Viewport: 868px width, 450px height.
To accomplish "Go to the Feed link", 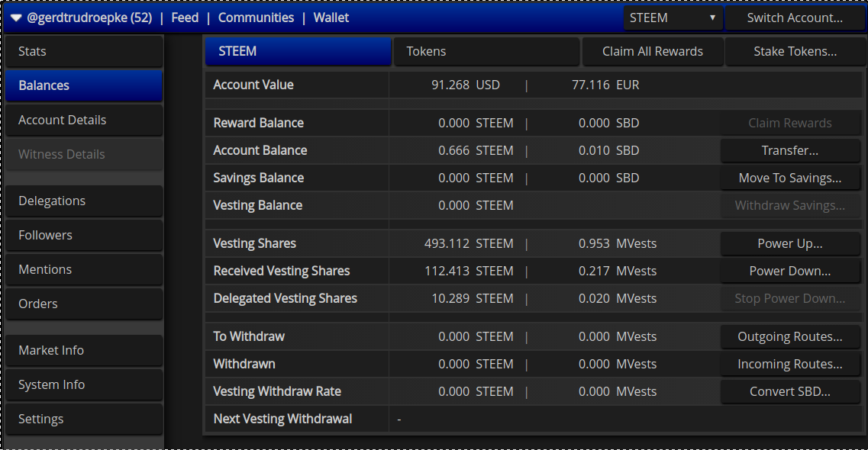I will pos(185,18).
